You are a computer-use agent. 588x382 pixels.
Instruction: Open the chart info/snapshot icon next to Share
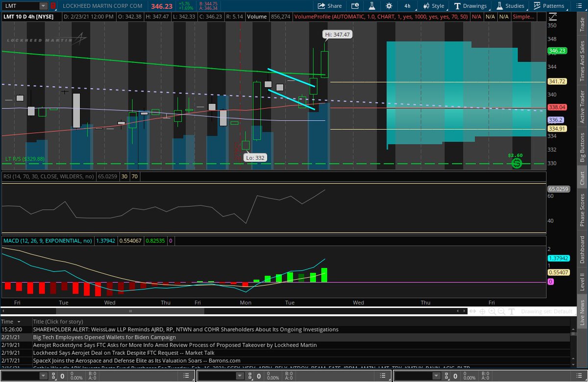click(355, 6)
